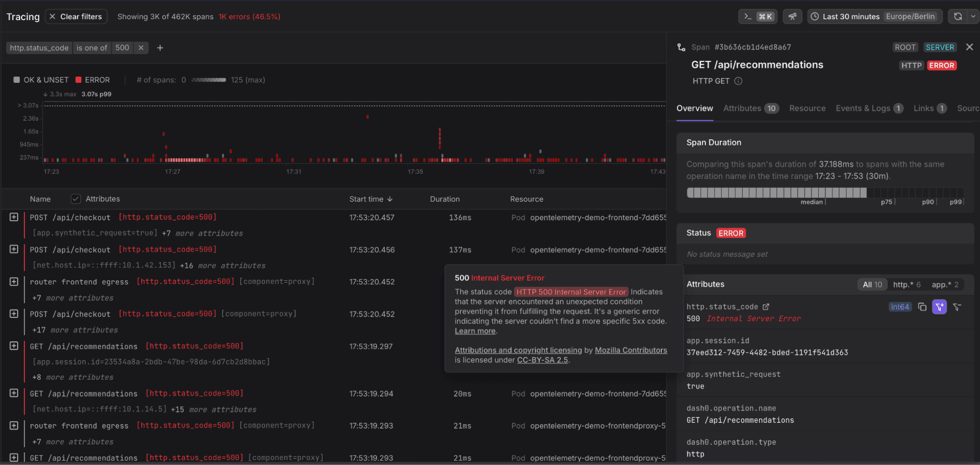This screenshot has width=980, height=465.
Task: Expand POST /api/checkout row at 17:53:20.456
Action: point(14,249)
